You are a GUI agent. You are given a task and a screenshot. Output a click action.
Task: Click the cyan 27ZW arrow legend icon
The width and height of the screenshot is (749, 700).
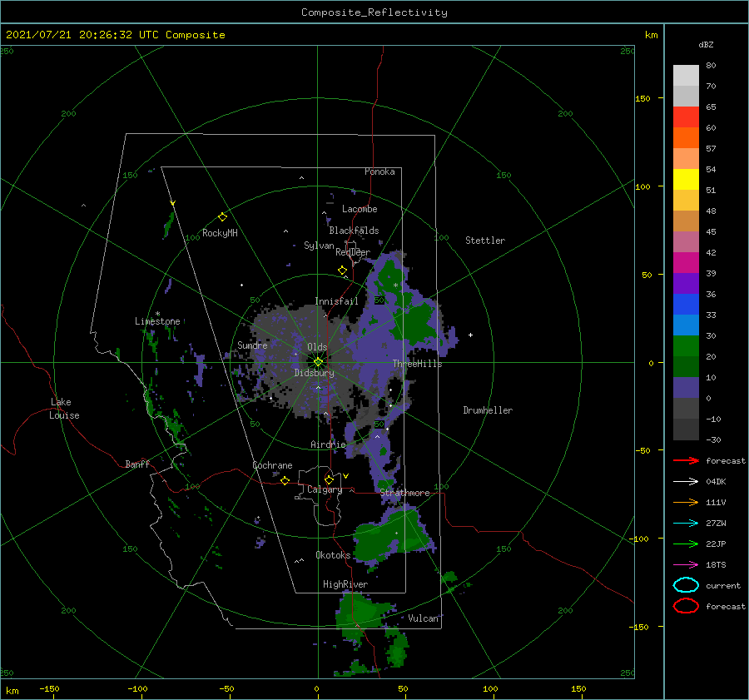click(x=686, y=524)
